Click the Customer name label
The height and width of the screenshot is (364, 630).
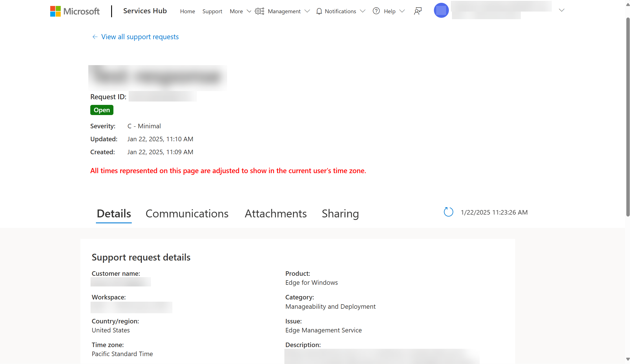pos(116,273)
